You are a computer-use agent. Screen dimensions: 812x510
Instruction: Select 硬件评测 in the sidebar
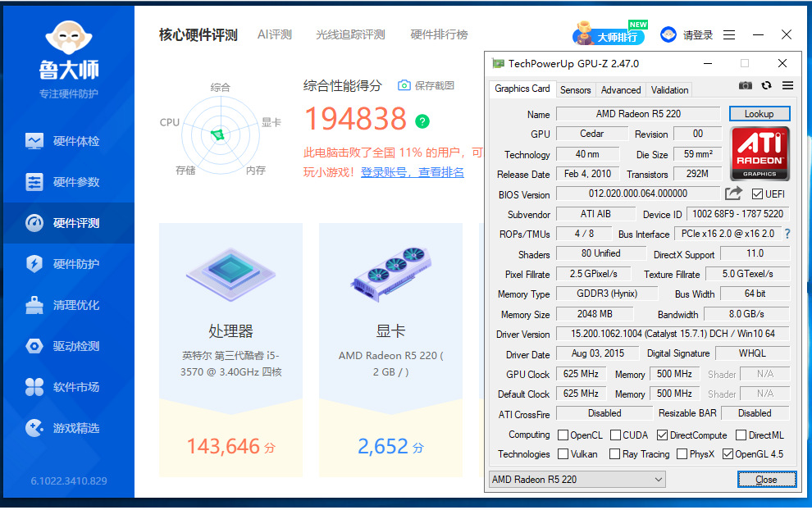click(x=69, y=223)
